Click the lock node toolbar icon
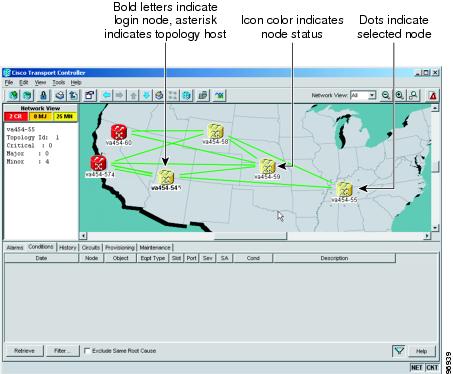Viewport: 453px width, 374px height. (x=43, y=96)
